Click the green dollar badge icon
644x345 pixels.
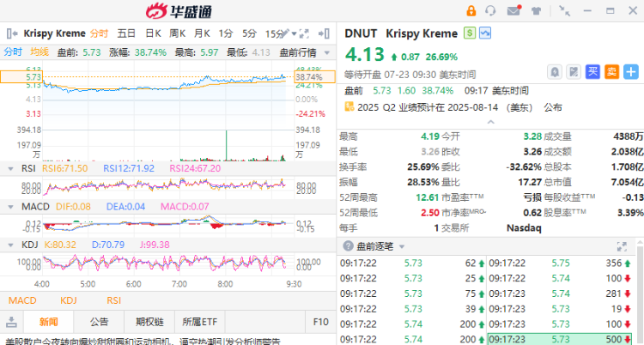[x=470, y=33]
